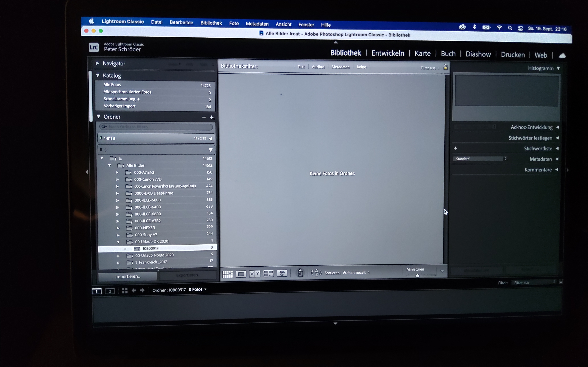Enable the Metadaten library filter

(x=340, y=67)
